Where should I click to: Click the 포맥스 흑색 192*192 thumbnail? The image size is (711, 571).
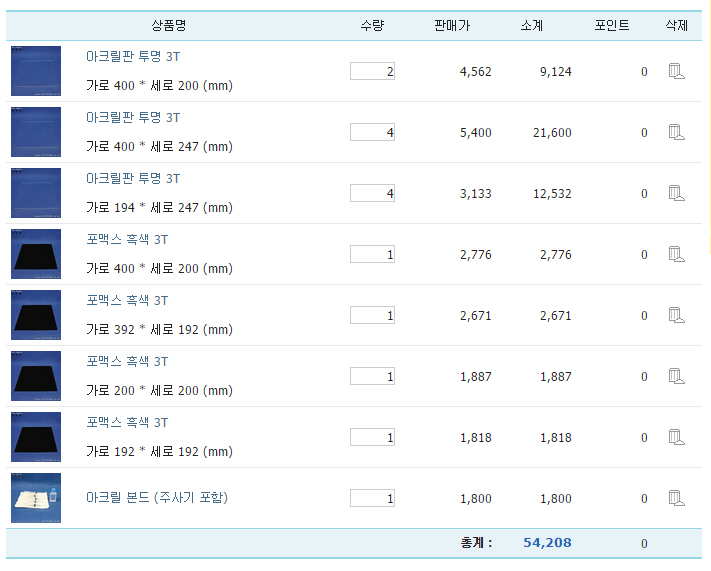click(x=36, y=437)
